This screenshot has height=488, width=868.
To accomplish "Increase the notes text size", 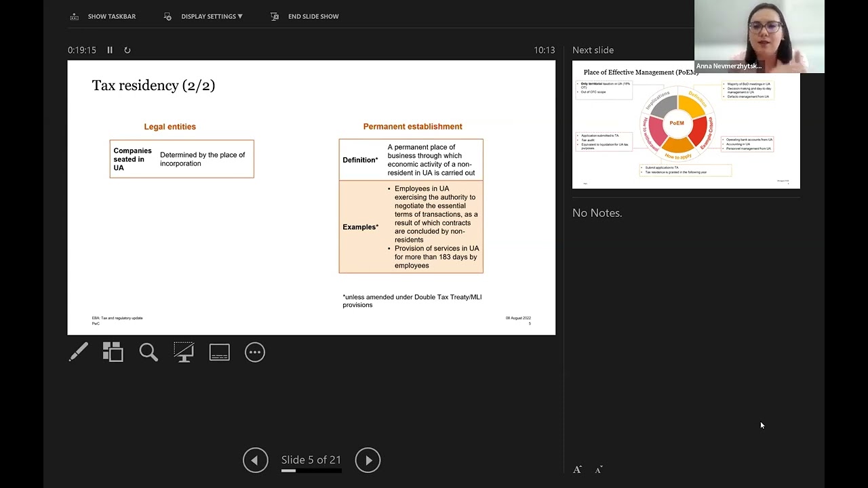I will 578,469.
